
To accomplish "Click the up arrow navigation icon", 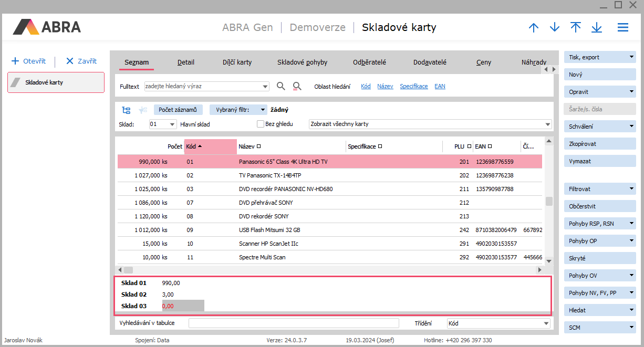I will tap(534, 28).
